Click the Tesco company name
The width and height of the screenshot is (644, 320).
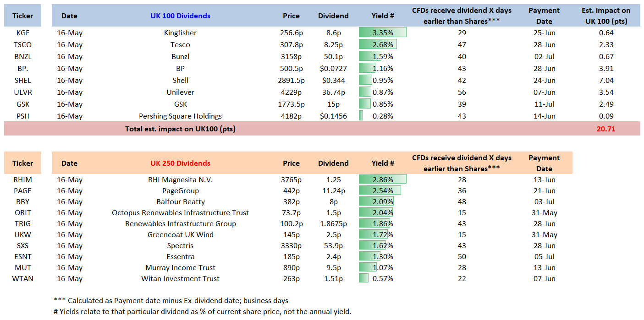point(180,45)
